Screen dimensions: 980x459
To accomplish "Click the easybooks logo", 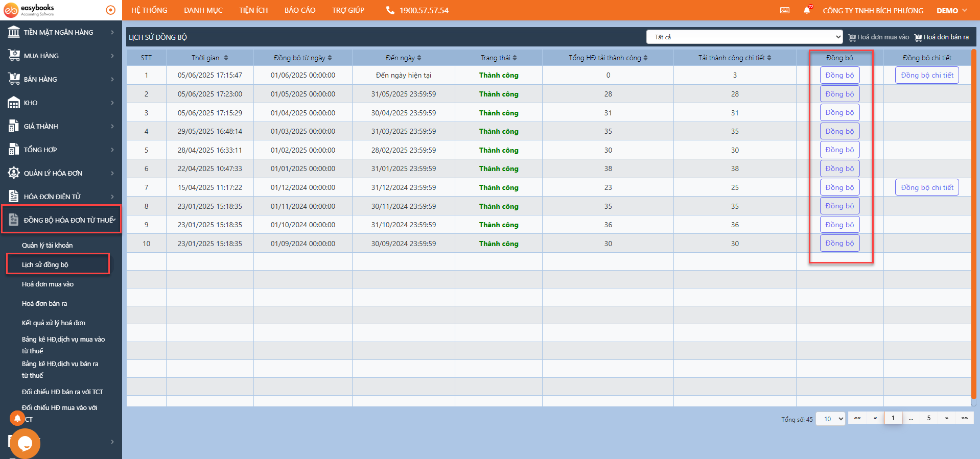I will pos(29,10).
